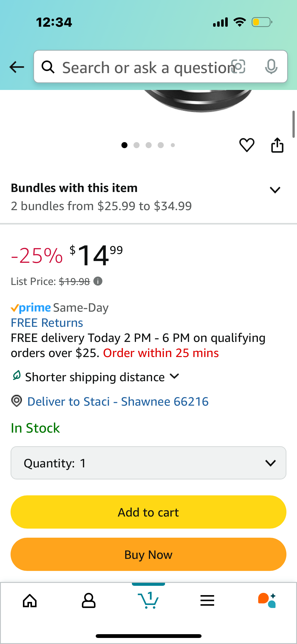The height and width of the screenshot is (644, 297).
Task: Tap Buy Now button
Action: (148, 554)
